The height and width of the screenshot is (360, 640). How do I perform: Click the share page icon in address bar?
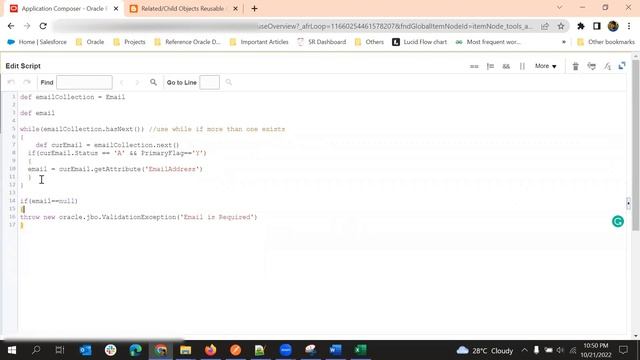545,26
